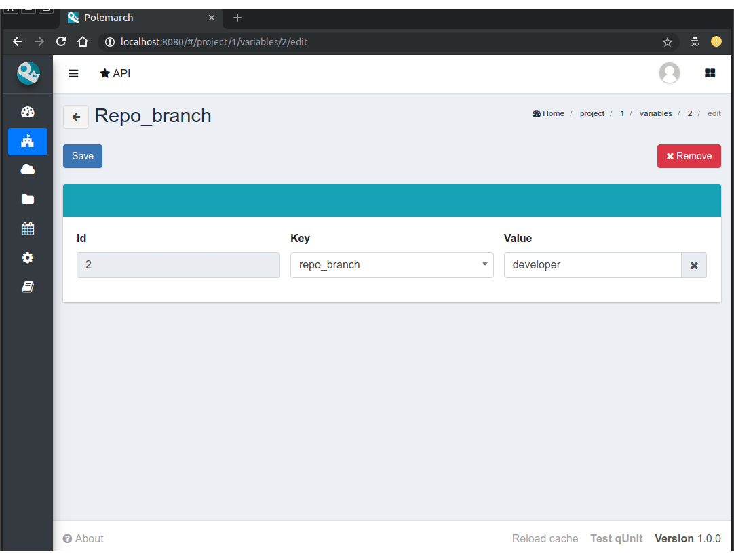Click the Id field label

click(81, 238)
